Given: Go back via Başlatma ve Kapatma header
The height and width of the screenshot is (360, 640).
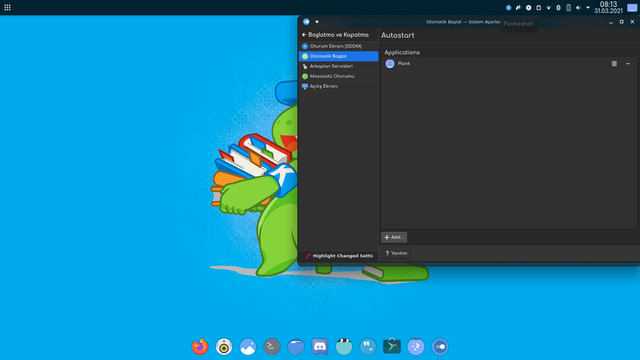Looking at the screenshot, I should 335,35.
